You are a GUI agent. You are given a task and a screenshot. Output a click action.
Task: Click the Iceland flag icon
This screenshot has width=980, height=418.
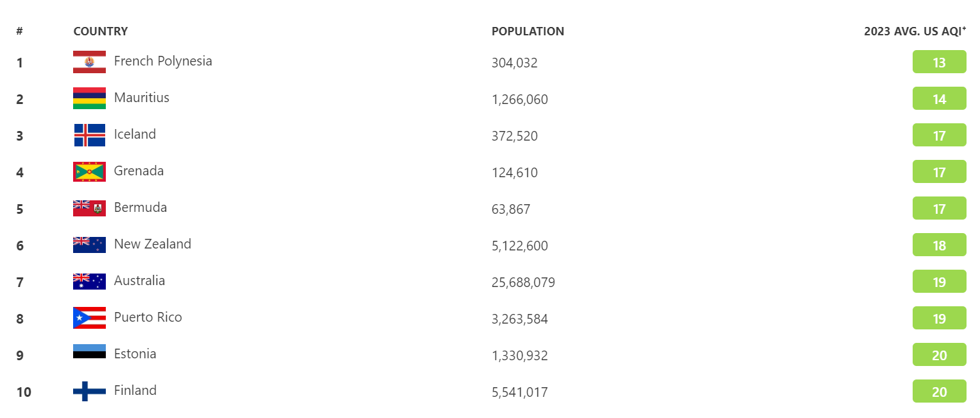89,135
